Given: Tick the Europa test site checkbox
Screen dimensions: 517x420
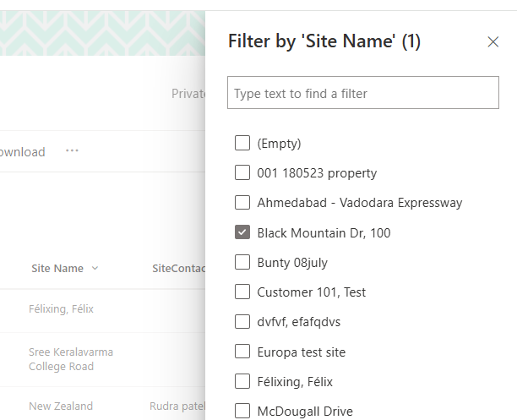Looking at the screenshot, I should point(242,352).
